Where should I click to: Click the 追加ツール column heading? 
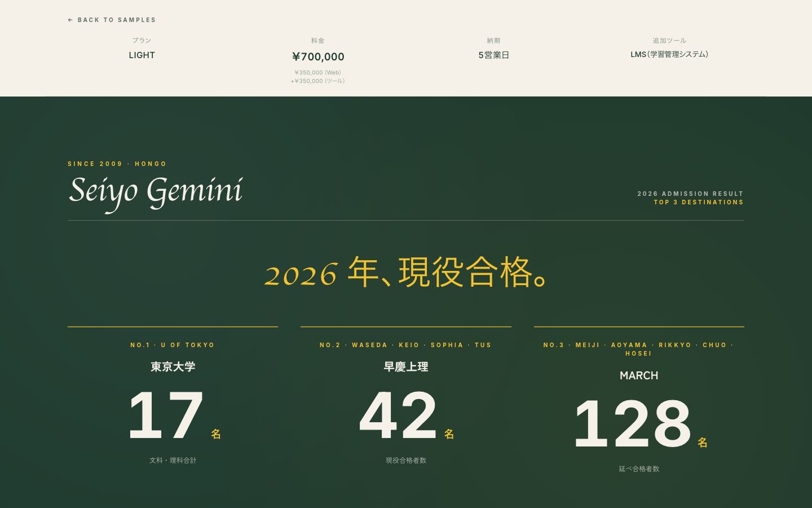click(670, 40)
